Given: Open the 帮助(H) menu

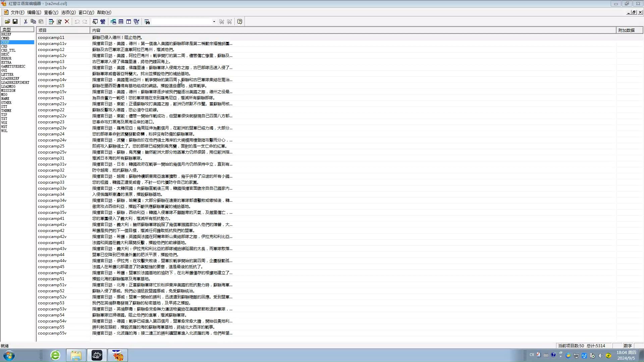Looking at the screenshot, I should [x=104, y=12].
